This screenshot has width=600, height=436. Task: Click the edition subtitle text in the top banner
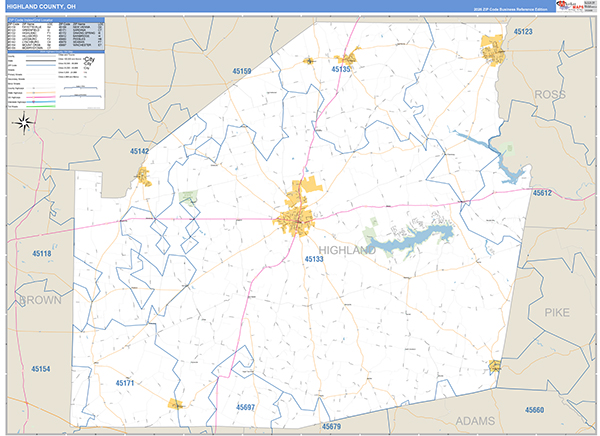(x=510, y=9)
